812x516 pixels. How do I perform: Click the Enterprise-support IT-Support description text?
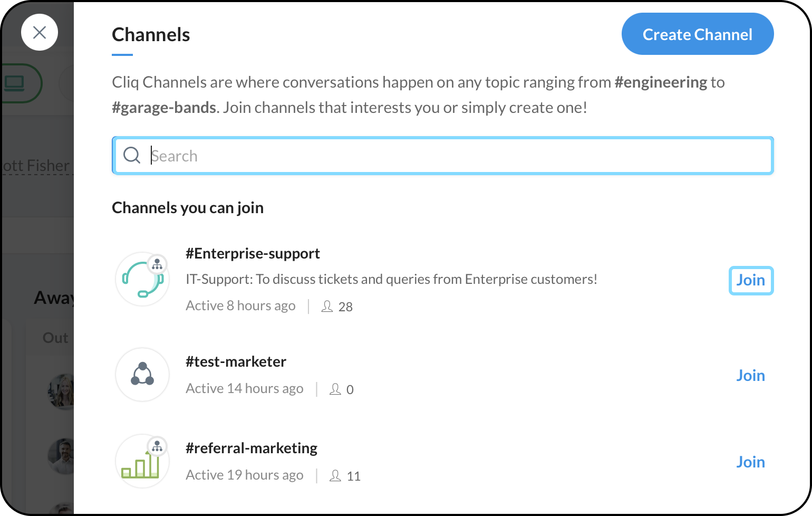click(391, 279)
